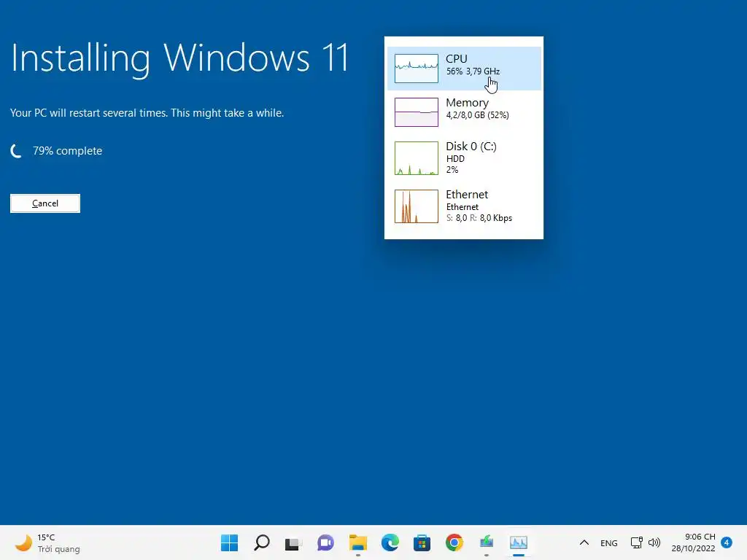Viewport: 747px width, 560px height.
Task: Open Microsoft Store from taskbar
Action: tap(422, 542)
